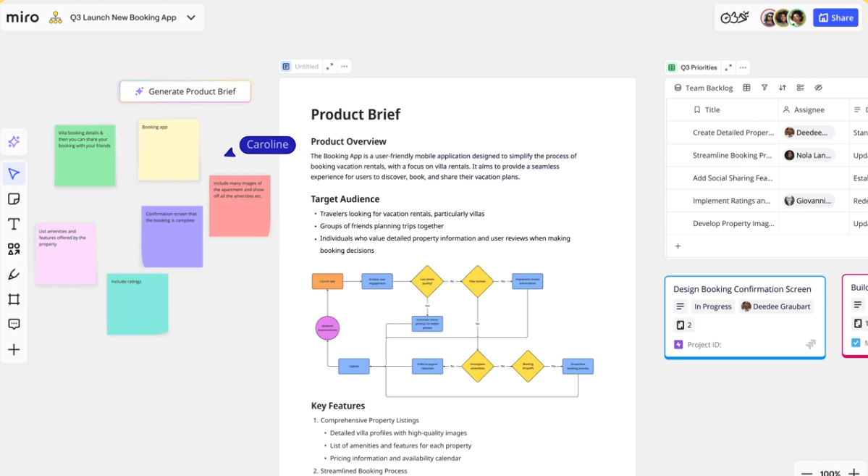Select the pink List amenities sticky note
The height and width of the screenshot is (476, 868).
point(65,254)
